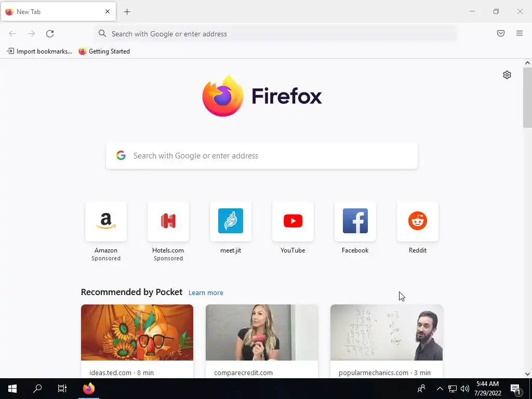Screen dimensions: 532x399
Task: Open the taskbar clock and date
Action: (x=487, y=389)
